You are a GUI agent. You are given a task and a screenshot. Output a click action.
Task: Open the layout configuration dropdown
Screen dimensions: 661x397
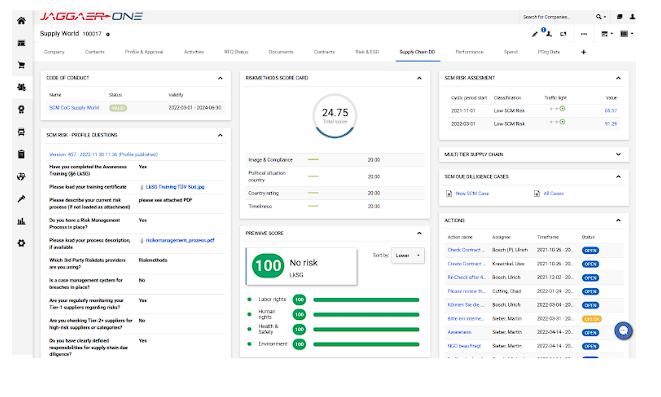(x=607, y=34)
